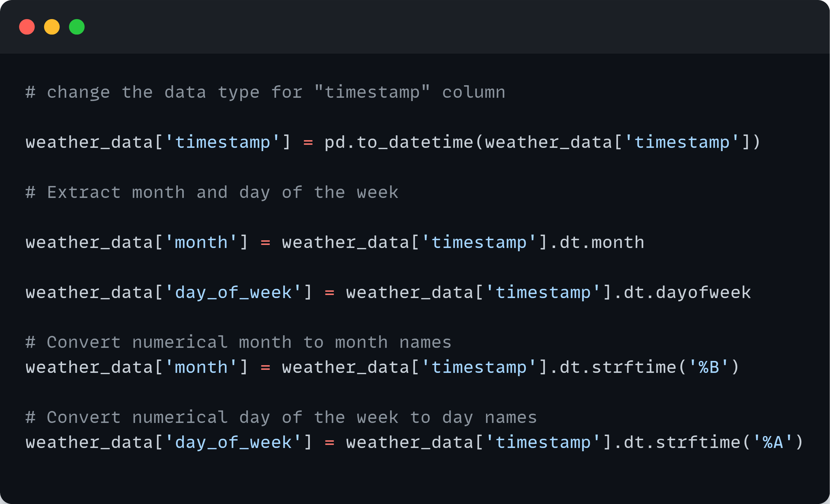Click pd.to_datetime function call
Image resolution: width=830 pixels, height=504 pixels.
click(399, 142)
